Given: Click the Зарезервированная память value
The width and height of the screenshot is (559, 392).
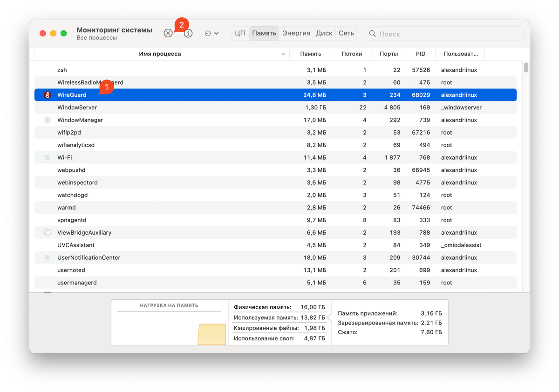Looking at the screenshot, I should [x=432, y=323].
